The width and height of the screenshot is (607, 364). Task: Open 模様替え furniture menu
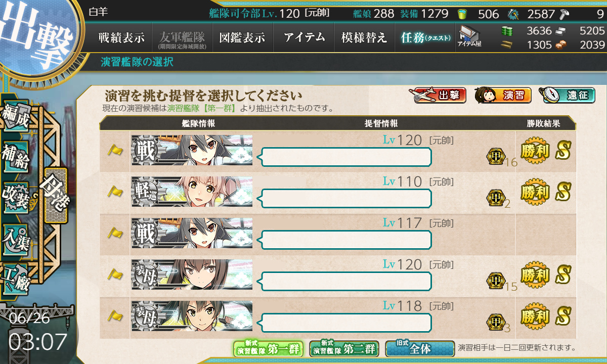point(364,37)
